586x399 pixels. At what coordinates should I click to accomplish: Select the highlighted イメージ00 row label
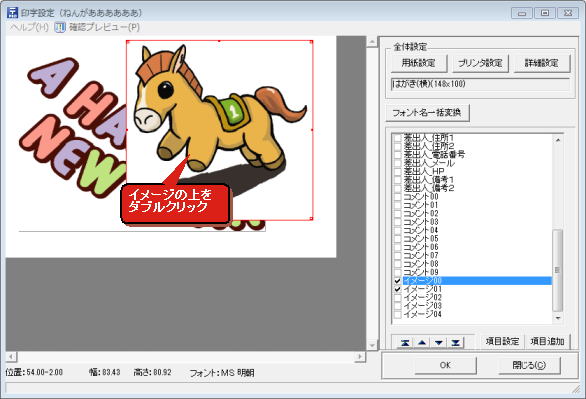pos(423,281)
